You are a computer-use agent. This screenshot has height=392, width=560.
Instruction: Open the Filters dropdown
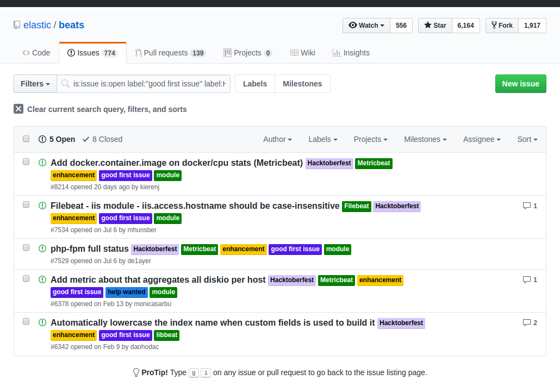(35, 84)
